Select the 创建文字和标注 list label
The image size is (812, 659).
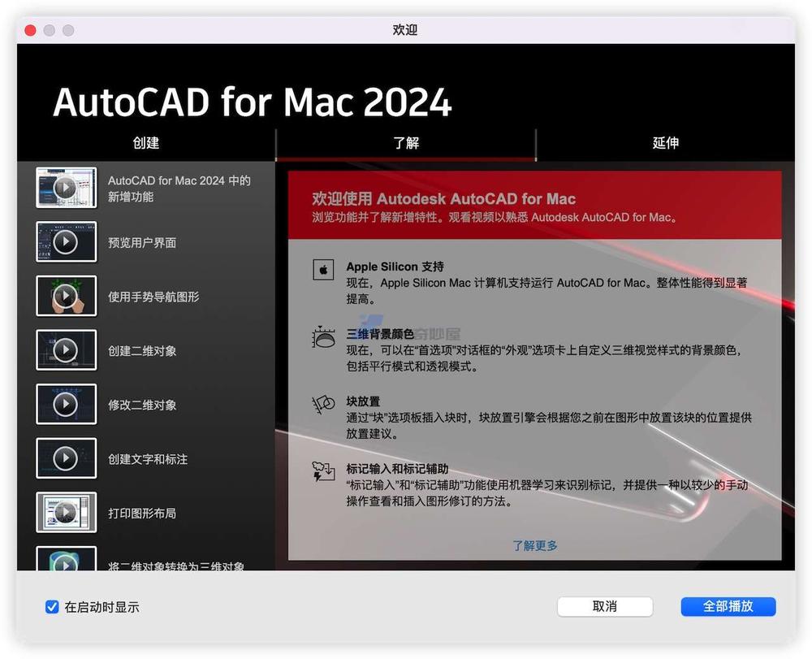pyautogui.click(x=148, y=459)
